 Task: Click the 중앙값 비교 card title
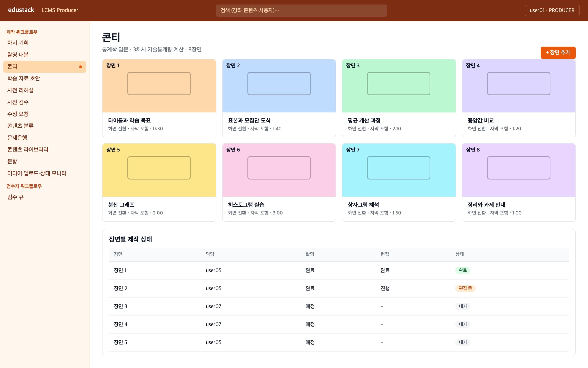(481, 120)
